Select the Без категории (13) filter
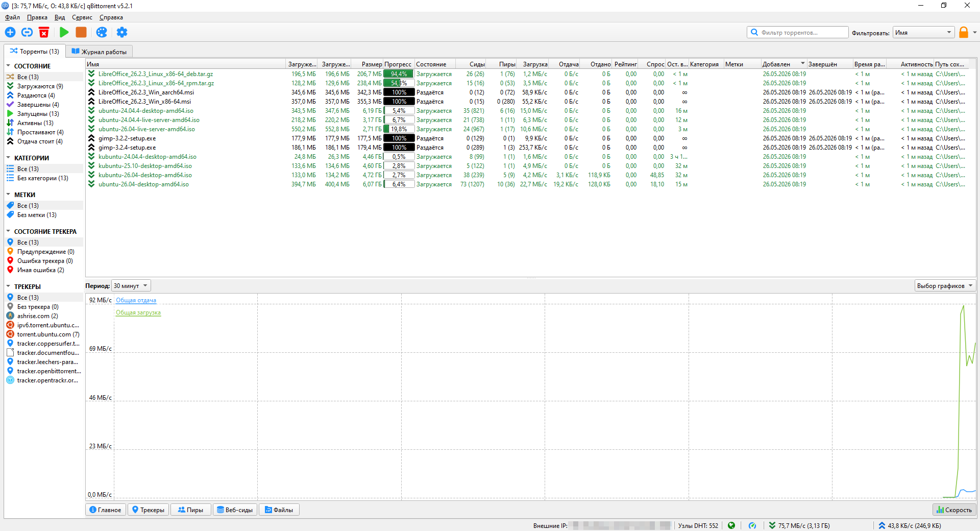980x531 pixels. point(44,178)
